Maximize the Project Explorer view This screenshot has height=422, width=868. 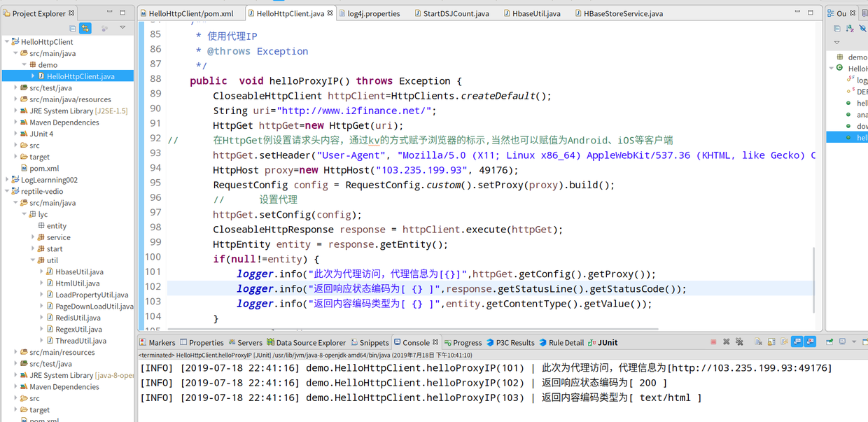pos(122,12)
